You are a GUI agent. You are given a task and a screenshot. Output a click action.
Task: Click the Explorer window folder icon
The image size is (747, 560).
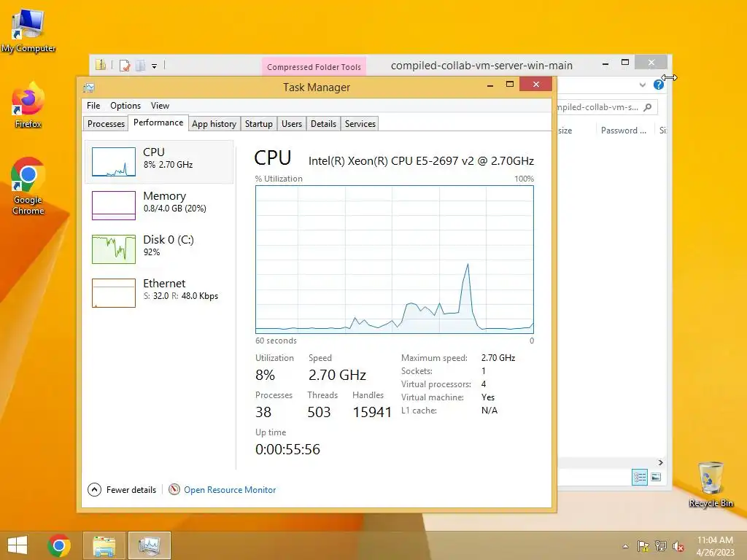pyautogui.click(x=101, y=65)
